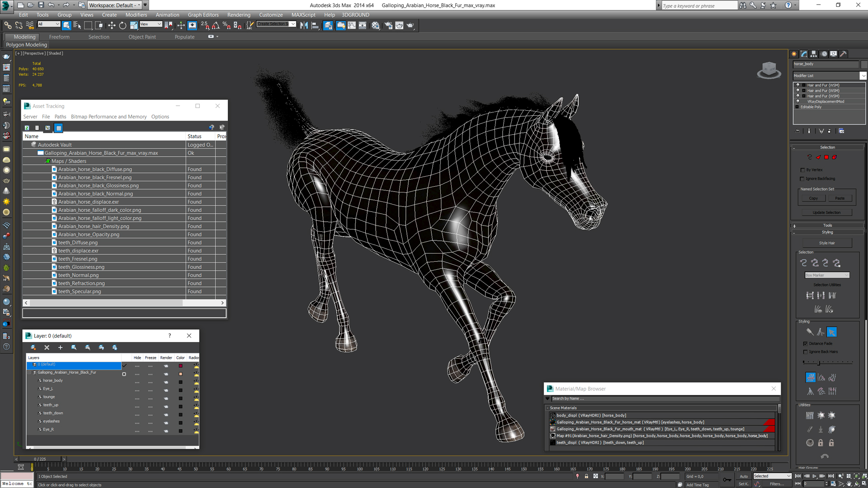Toggle VRayDisplacementMod lightbulb visibility
The height and width of the screenshot is (488, 868).
click(798, 101)
